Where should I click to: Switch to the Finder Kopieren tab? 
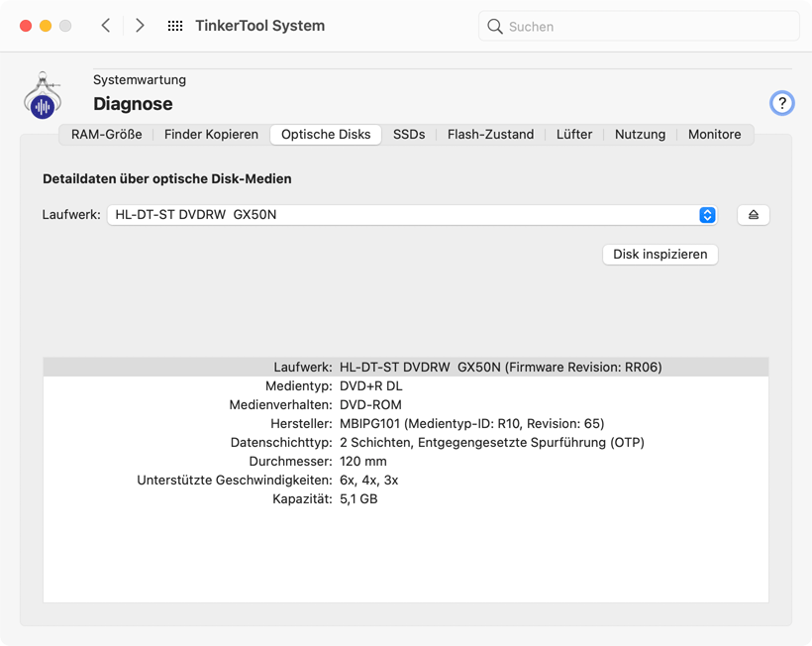211,134
